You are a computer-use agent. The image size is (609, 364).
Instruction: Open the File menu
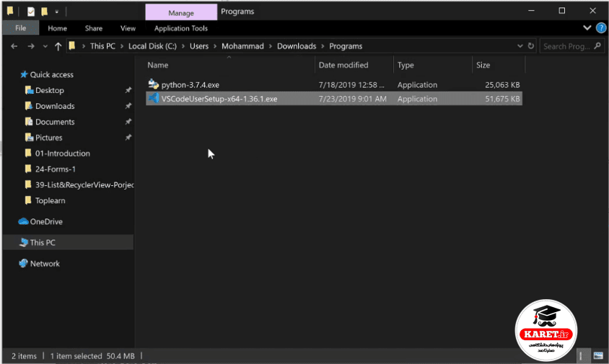21,28
